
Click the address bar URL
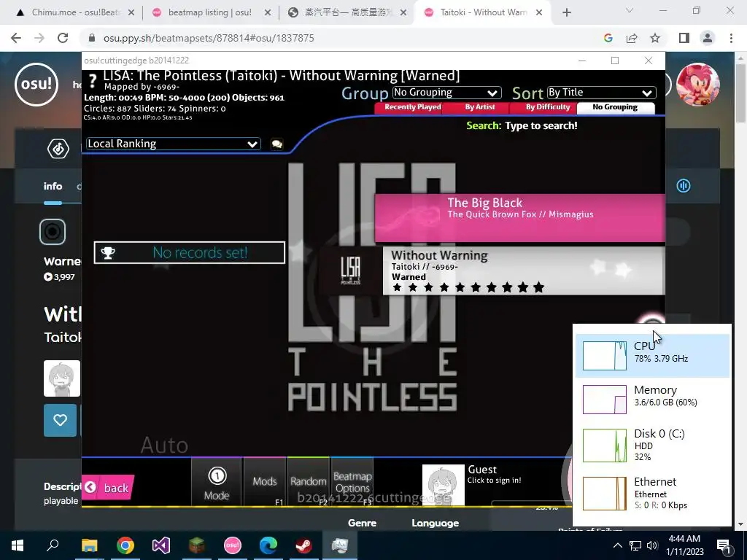click(209, 38)
